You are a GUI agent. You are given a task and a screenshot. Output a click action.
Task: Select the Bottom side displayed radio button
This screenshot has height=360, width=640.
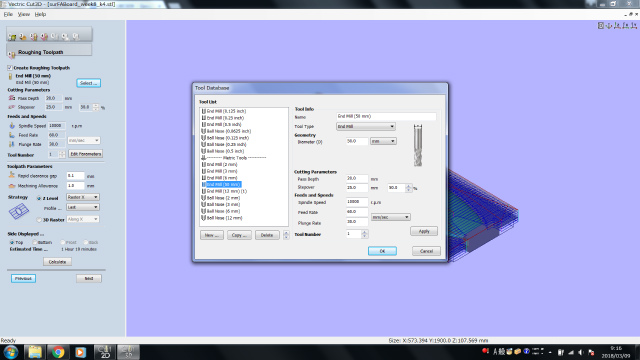(35, 242)
